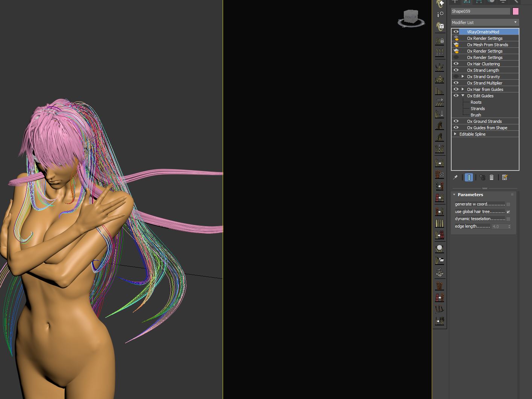Expand the Ox Strand Gravity modifier
This screenshot has height=399, width=532.
click(463, 77)
